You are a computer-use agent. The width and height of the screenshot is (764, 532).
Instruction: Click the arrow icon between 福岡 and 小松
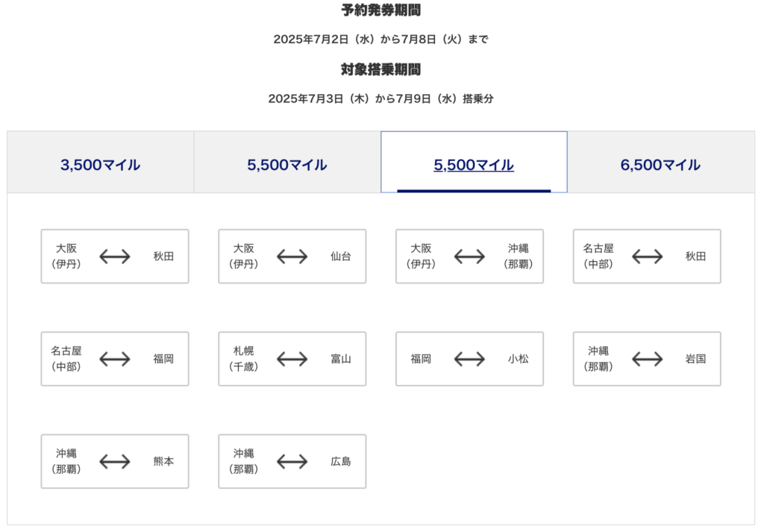pyautogui.click(x=469, y=359)
